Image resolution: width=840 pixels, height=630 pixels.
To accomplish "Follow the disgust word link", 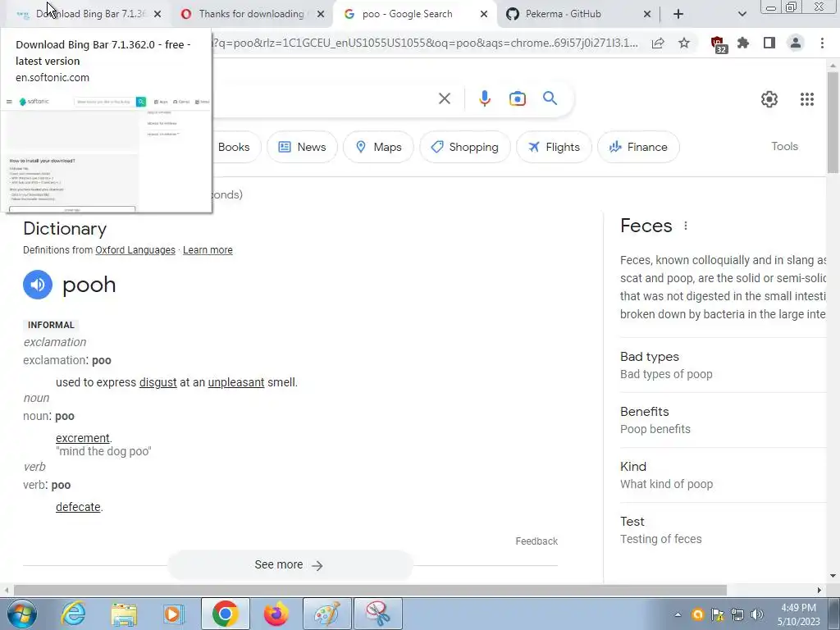I will tap(158, 382).
